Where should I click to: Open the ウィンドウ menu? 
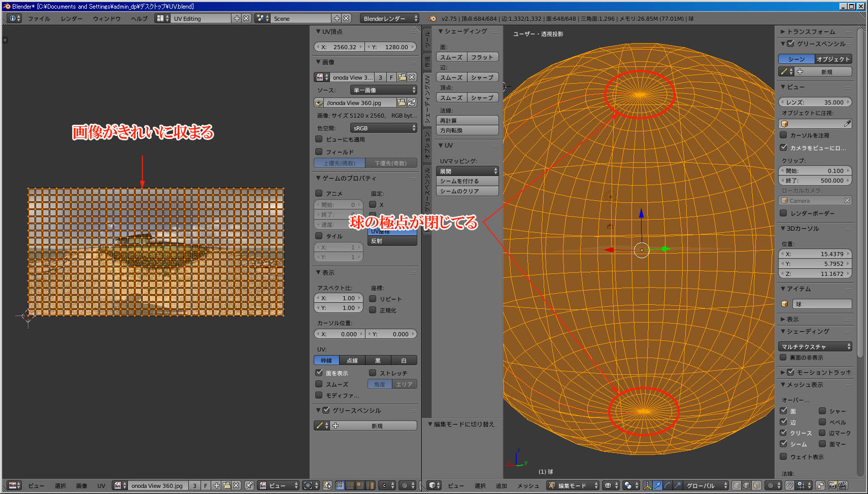(107, 18)
